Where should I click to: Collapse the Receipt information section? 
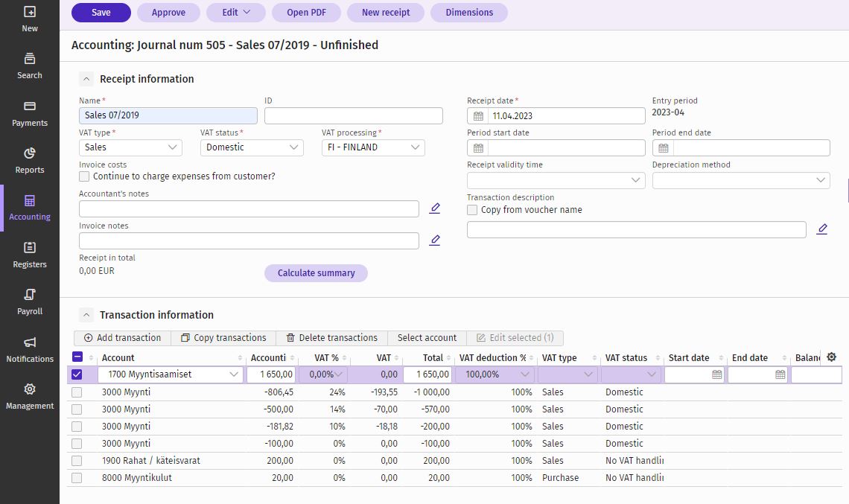point(86,78)
